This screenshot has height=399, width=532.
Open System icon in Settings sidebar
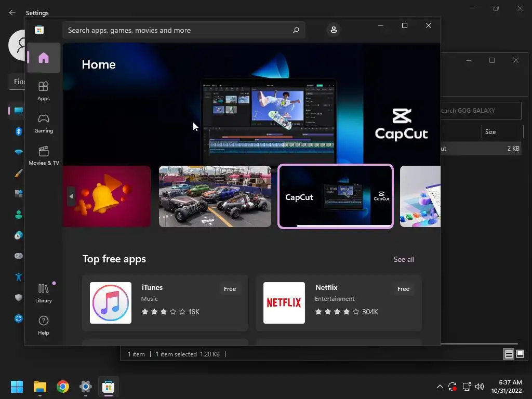point(19,111)
